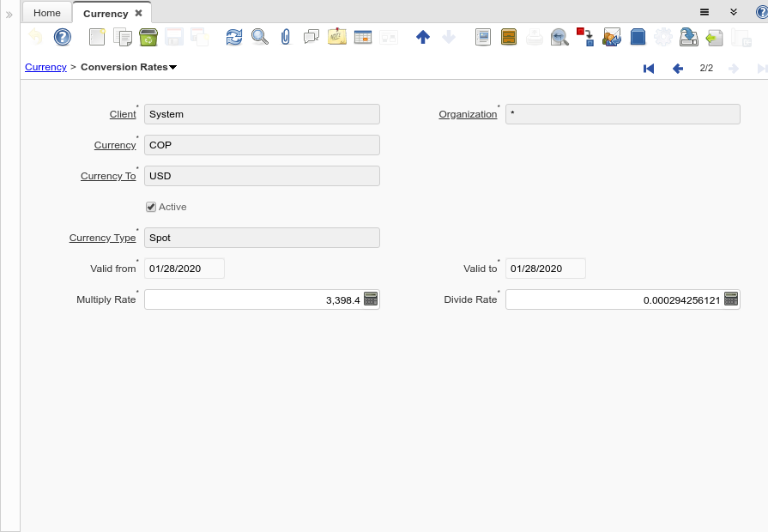Go to the previous record arrow
Screen dimensions: 768x532
coord(677,68)
